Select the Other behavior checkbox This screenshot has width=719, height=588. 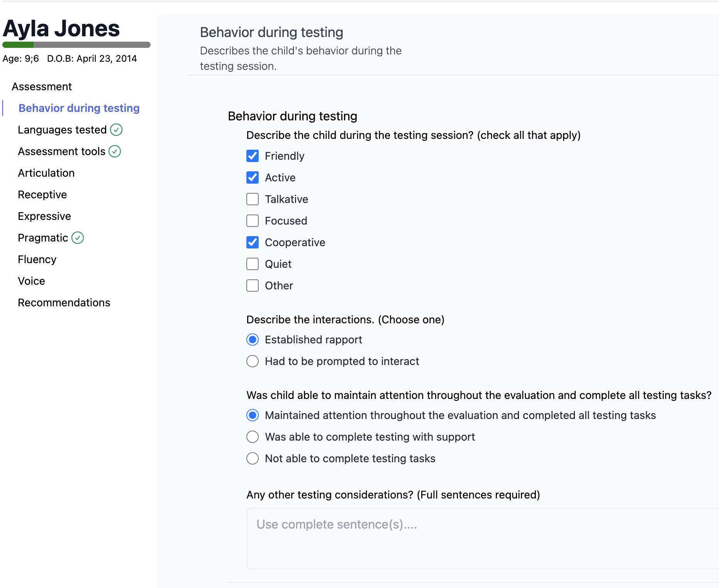(x=253, y=286)
